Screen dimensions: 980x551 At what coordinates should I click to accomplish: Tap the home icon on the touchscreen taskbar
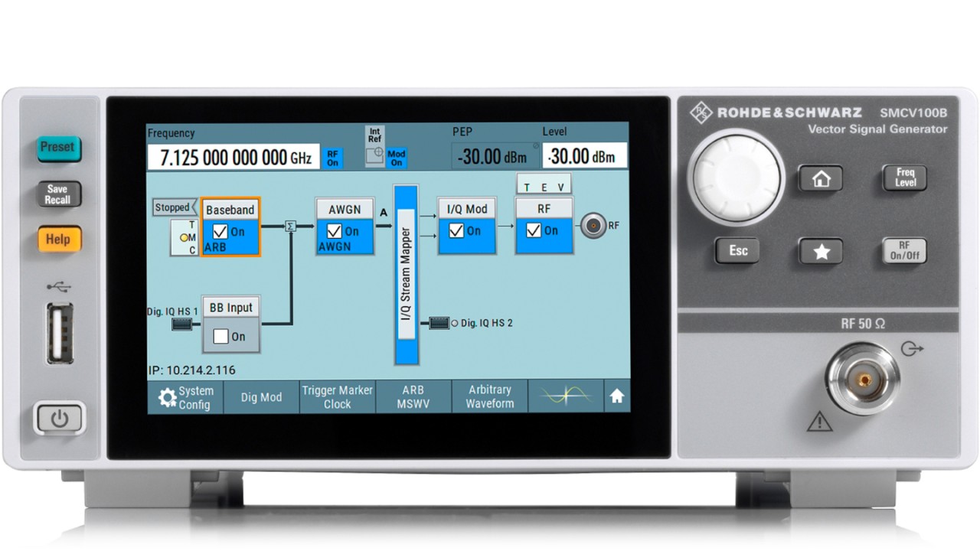click(x=618, y=396)
